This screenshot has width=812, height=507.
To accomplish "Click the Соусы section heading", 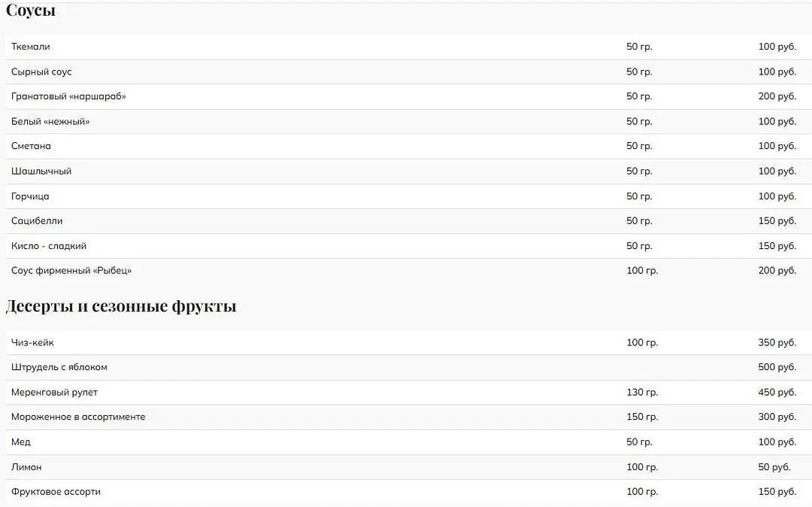I will coord(31,10).
